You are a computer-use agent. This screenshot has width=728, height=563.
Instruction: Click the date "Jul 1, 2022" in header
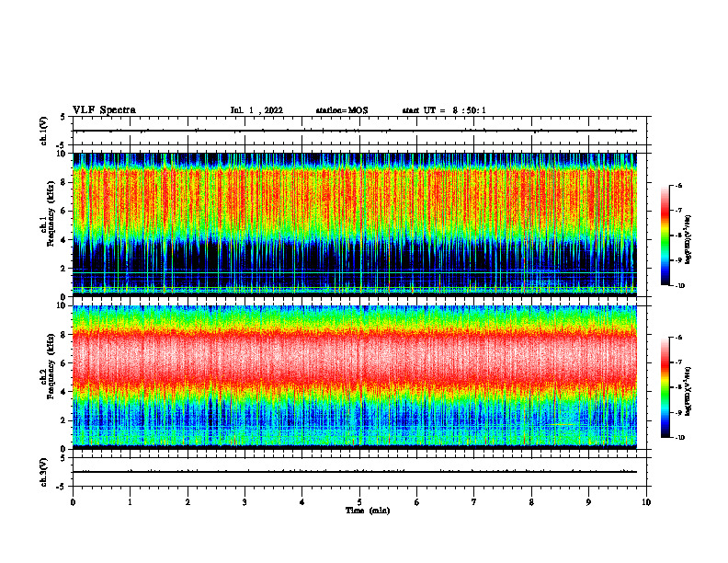click(256, 110)
